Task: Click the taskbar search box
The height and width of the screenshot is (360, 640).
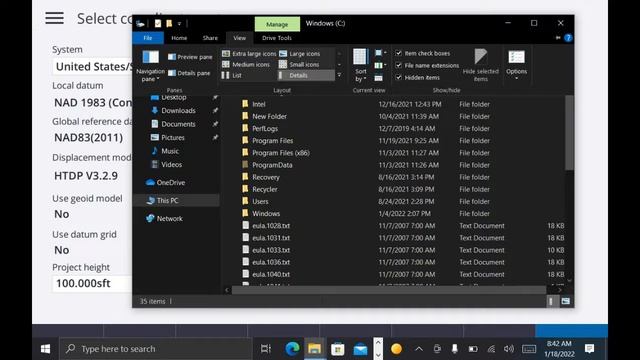Action: [156, 349]
